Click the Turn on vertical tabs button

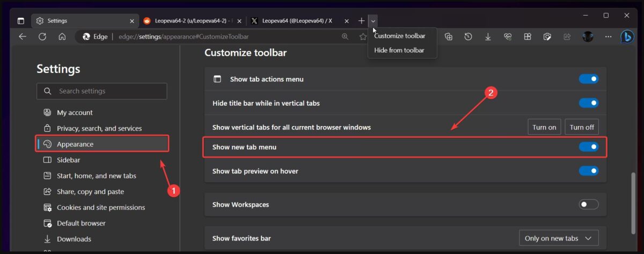point(544,127)
